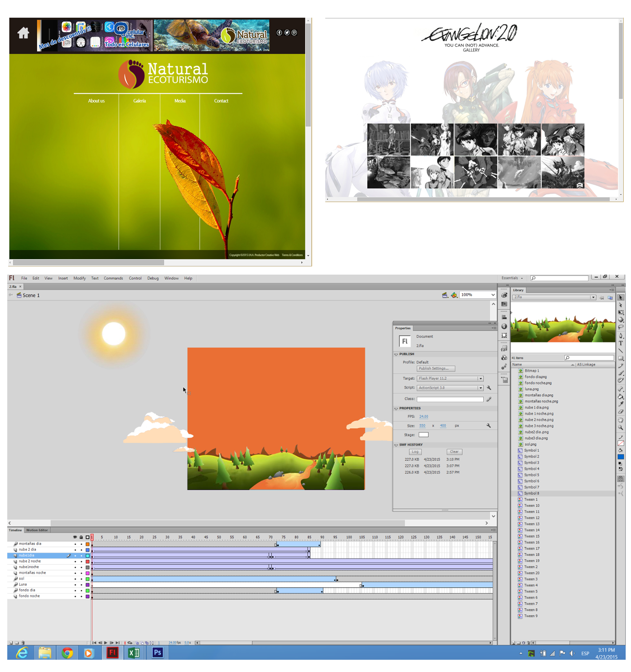631x672 pixels.
Task: Open the Target Flash Player 11.2 dropdown
Action: tap(450, 378)
